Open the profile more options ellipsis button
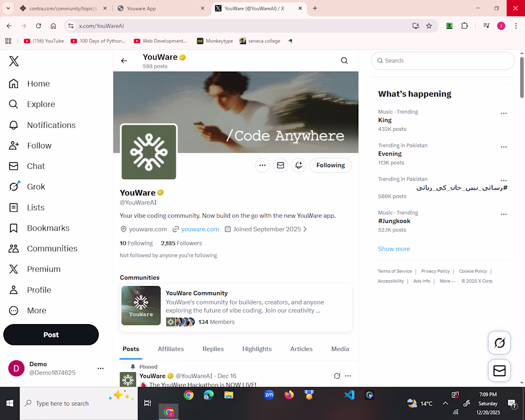 pyautogui.click(x=262, y=165)
